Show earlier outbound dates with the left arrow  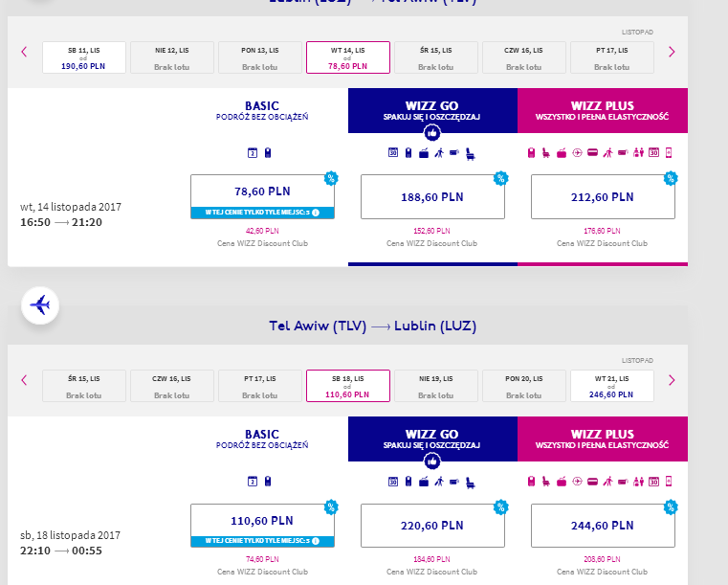pos(24,52)
